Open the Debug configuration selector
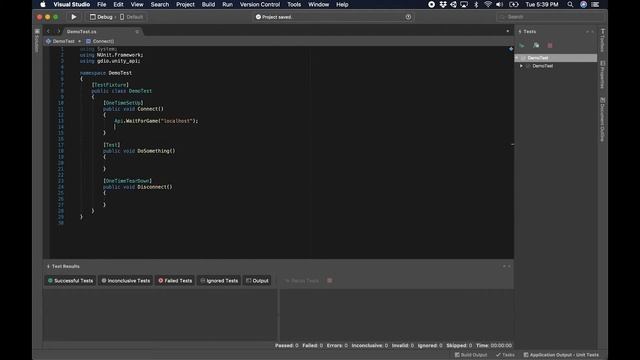 coord(101,17)
